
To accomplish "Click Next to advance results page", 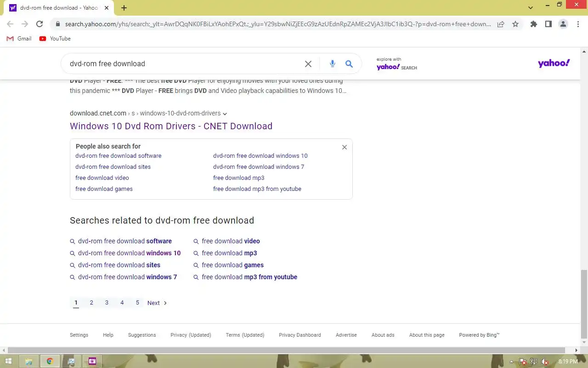I will point(157,303).
